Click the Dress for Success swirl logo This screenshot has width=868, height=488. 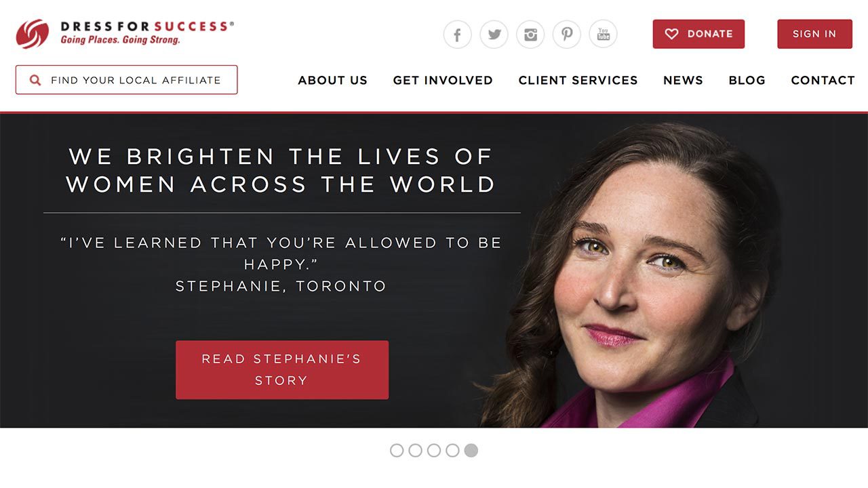33,33
